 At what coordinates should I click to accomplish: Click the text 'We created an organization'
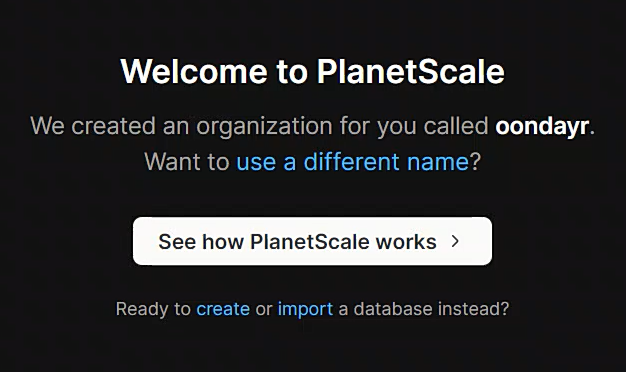click(182, 126)
